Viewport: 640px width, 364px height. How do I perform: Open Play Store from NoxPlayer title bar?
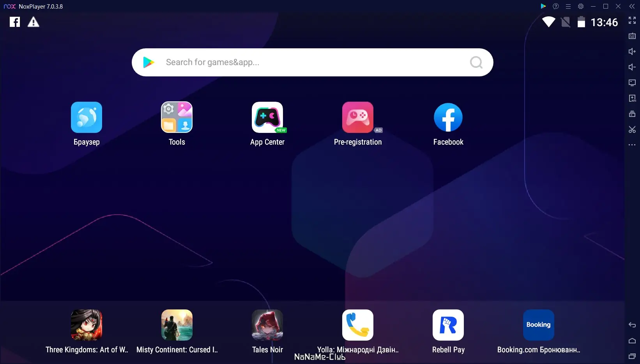(x=543, y=6)
